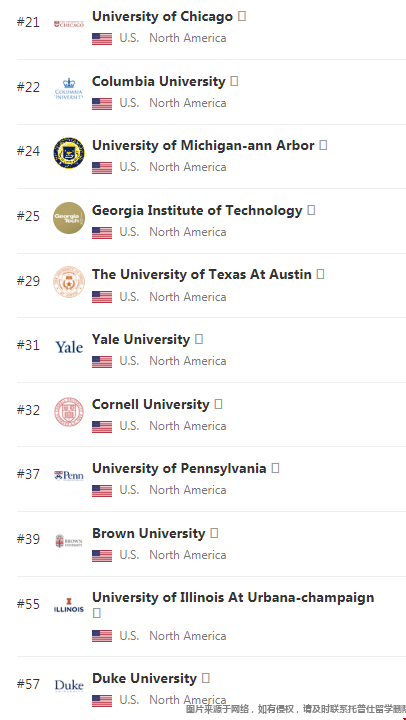The image size is (406, 720).
Task: Click the Illinois block I logo
Action: click(69, 605)
